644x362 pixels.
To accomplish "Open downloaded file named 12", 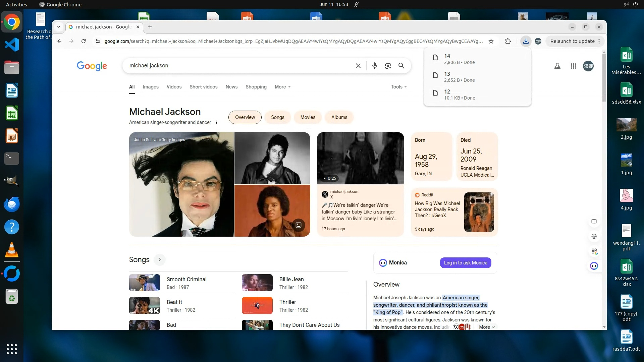I will click(x=459, y=95).
